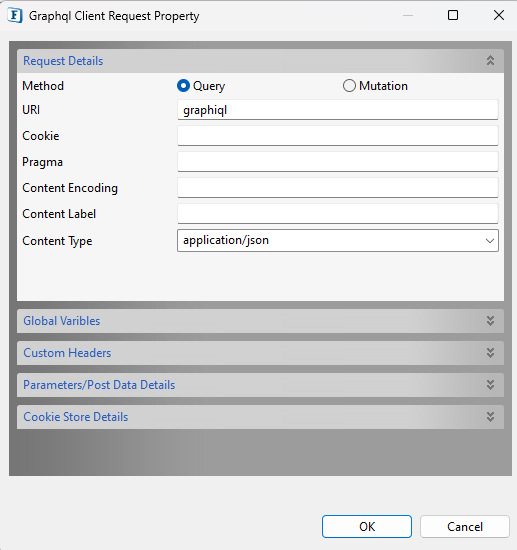Click the Cancel button

[x=465, y=526]
